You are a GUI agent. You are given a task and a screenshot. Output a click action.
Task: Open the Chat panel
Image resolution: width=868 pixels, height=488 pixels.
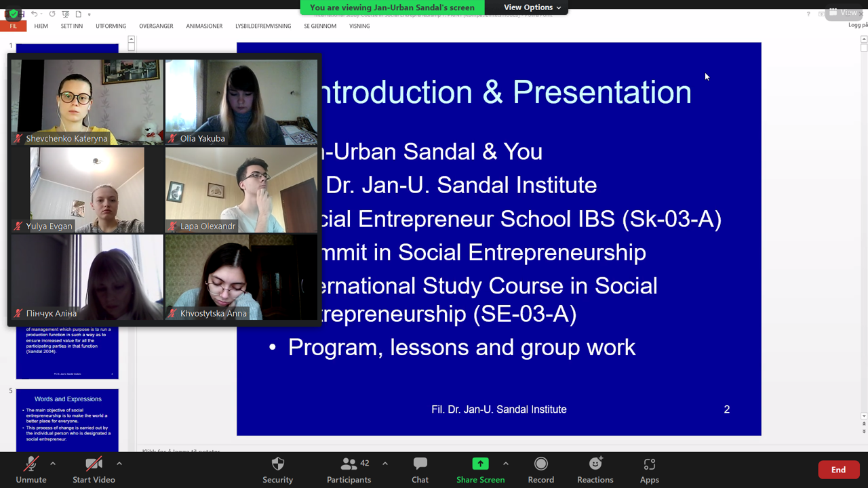420,464
